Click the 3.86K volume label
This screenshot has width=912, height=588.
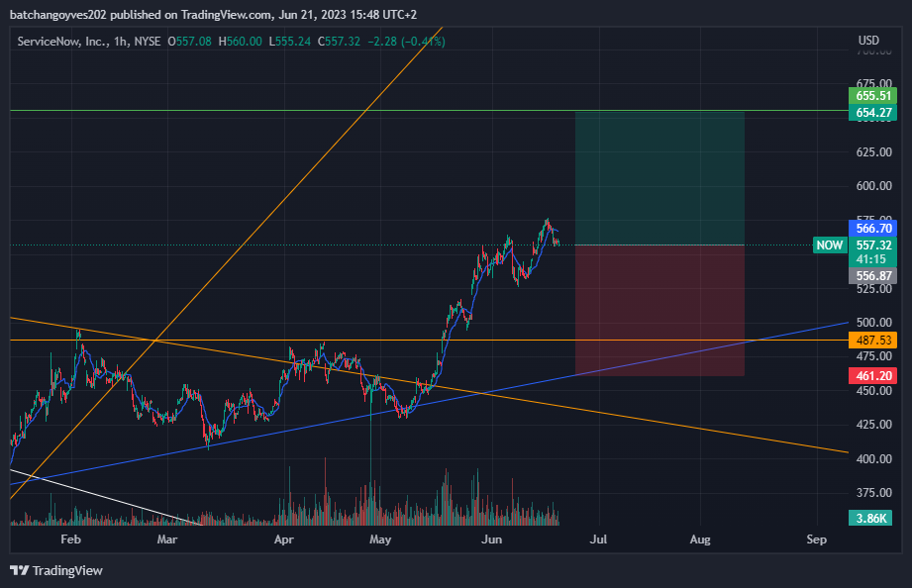[870, 518]
